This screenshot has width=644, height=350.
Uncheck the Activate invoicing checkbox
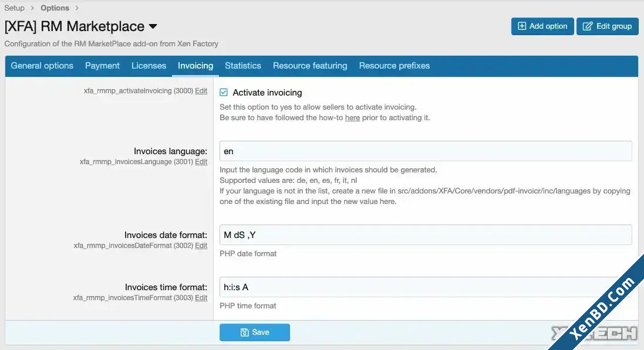[224, 92]
